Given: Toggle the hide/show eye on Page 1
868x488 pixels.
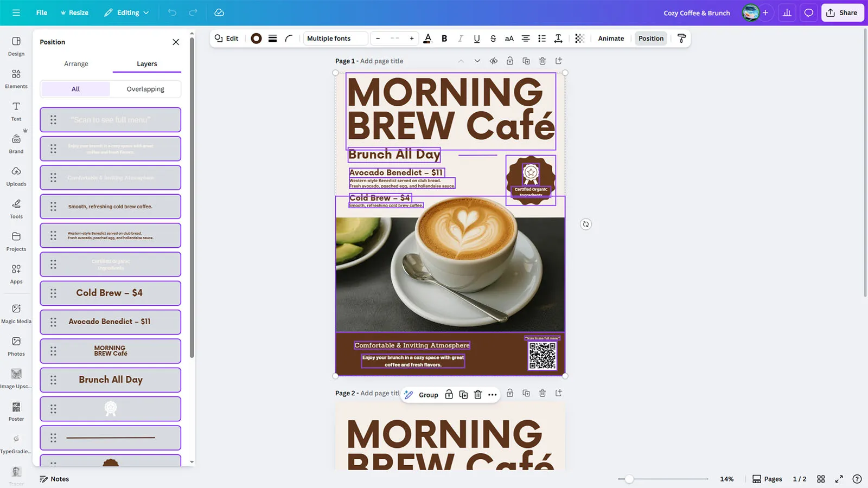Looking at the screenshot, I should coord(493,61).
